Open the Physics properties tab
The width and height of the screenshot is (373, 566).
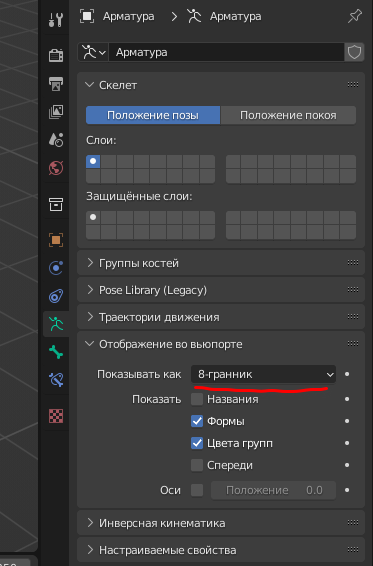point(56,268)
